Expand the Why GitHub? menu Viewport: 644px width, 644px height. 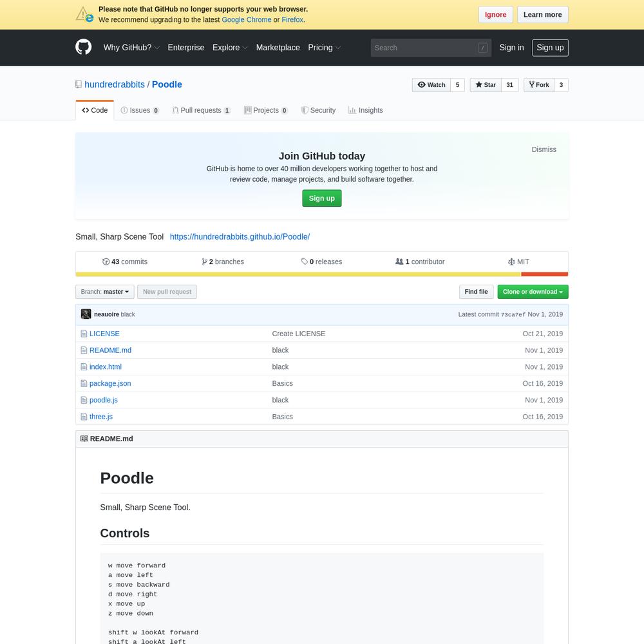click(131, 48)
